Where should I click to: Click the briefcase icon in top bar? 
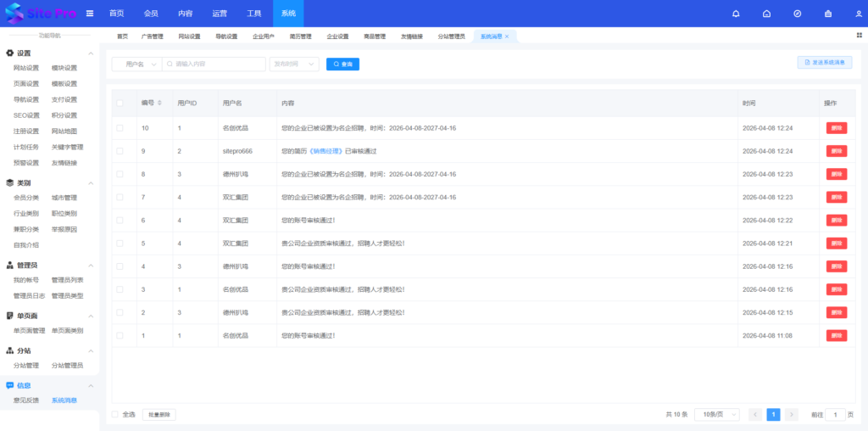coord(828,14)
